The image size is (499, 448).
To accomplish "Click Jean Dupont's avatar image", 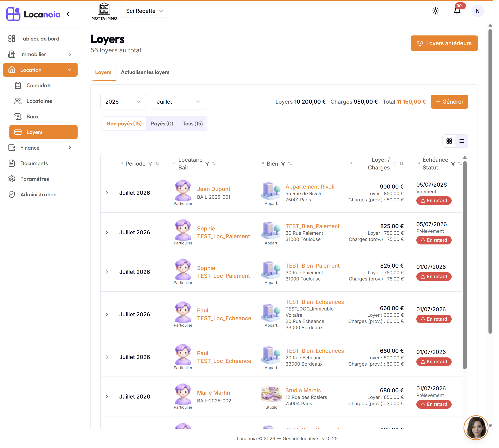I will pos(183,190).
